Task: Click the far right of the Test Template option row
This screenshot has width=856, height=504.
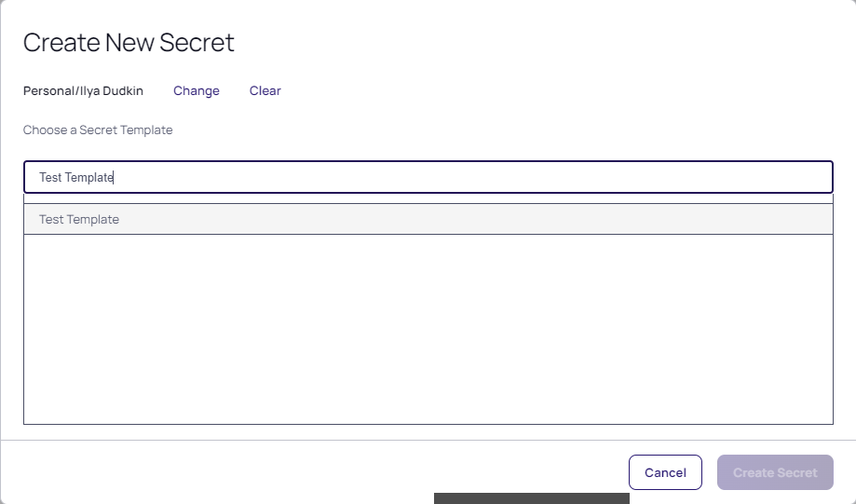Action: click(813, 219)
